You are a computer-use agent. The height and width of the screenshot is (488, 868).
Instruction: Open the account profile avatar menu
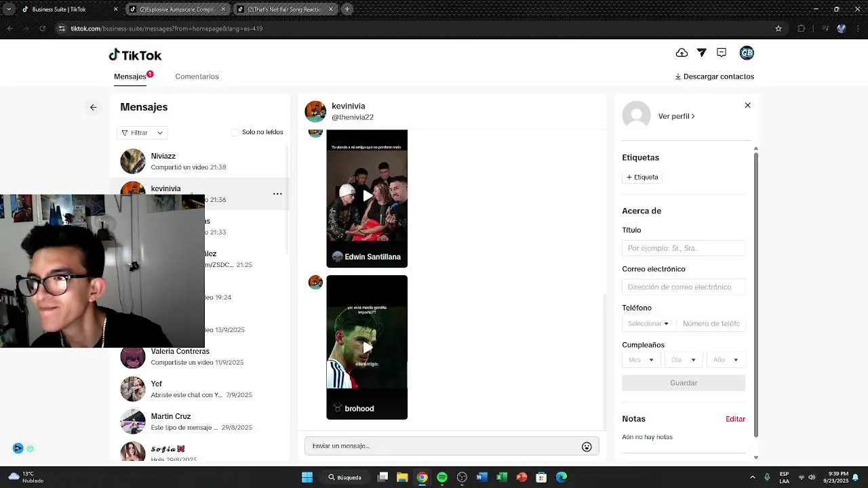[747, 53]
